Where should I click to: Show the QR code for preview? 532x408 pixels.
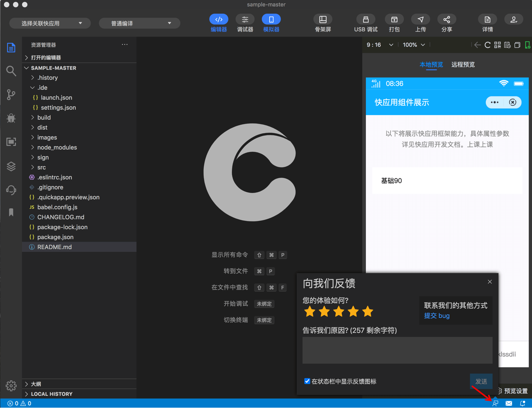497,45
